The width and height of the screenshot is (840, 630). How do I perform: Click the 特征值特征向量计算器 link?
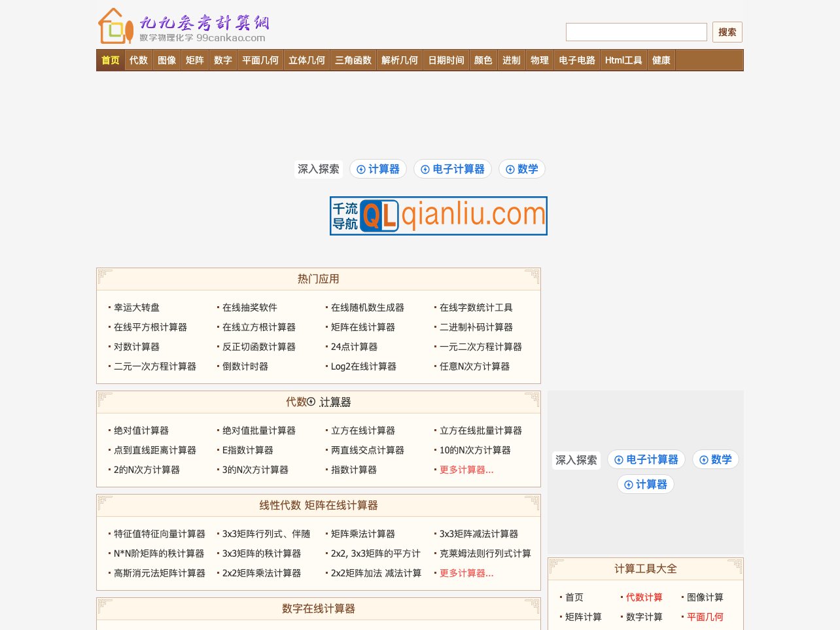(x=159, y=534)
